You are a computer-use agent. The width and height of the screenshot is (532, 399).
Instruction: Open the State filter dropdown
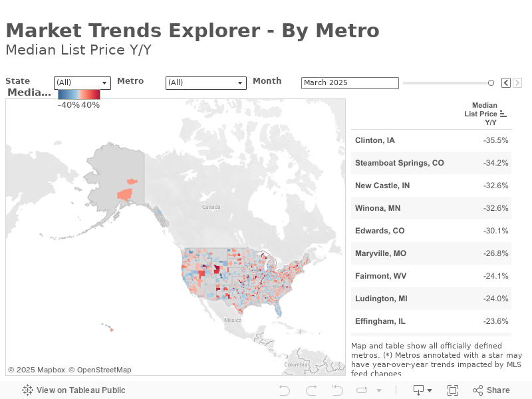[82, 83]
